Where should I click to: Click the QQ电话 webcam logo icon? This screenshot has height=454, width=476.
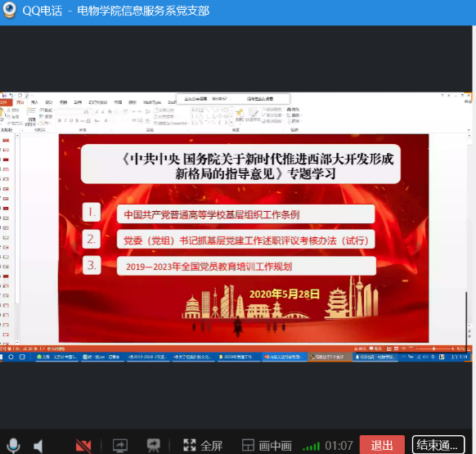[10, 10]
